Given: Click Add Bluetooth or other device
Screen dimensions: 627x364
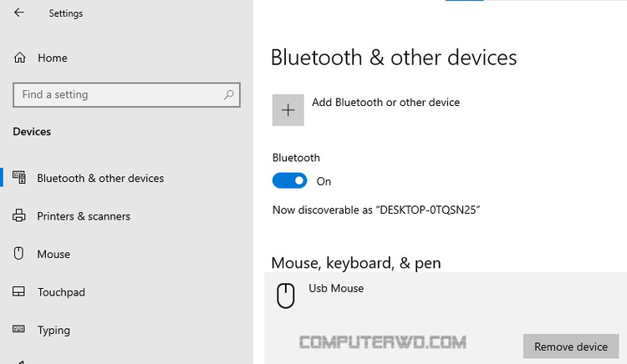Looking at the screenshot, I should [x=385, y=103].
